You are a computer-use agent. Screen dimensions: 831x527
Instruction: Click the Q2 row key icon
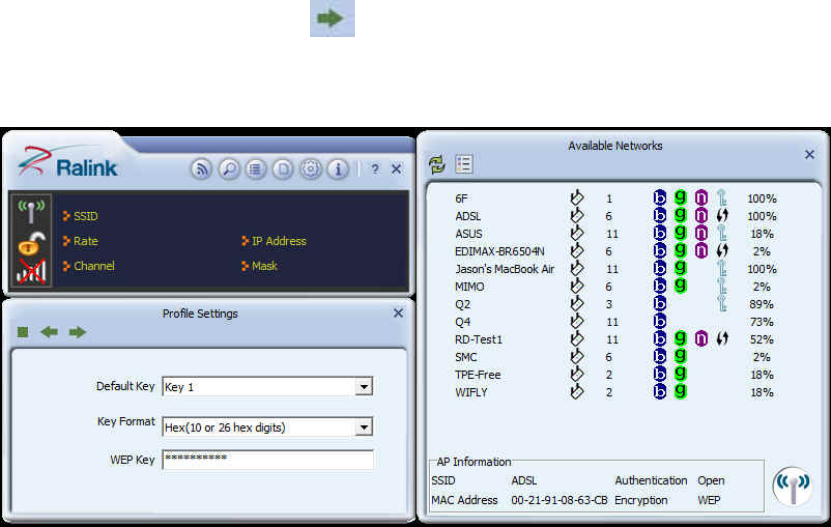722,304
